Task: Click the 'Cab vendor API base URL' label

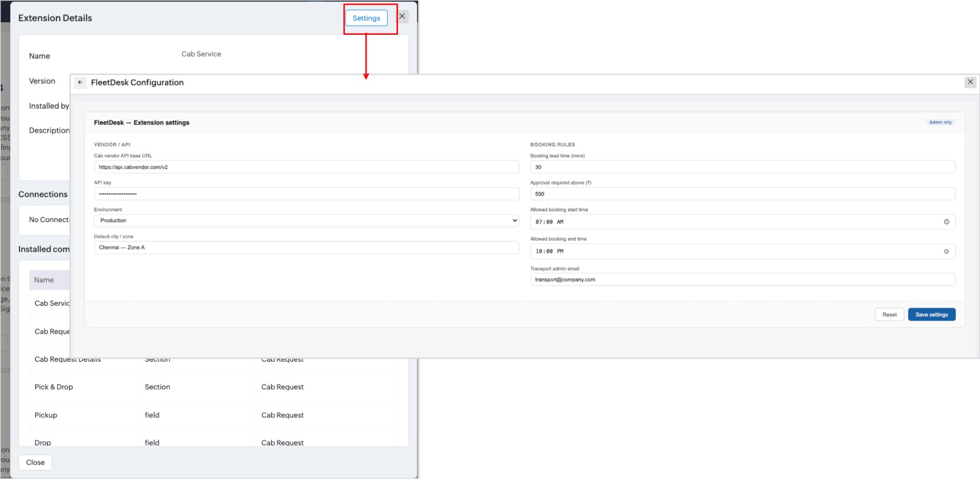Action: point(123,155)
